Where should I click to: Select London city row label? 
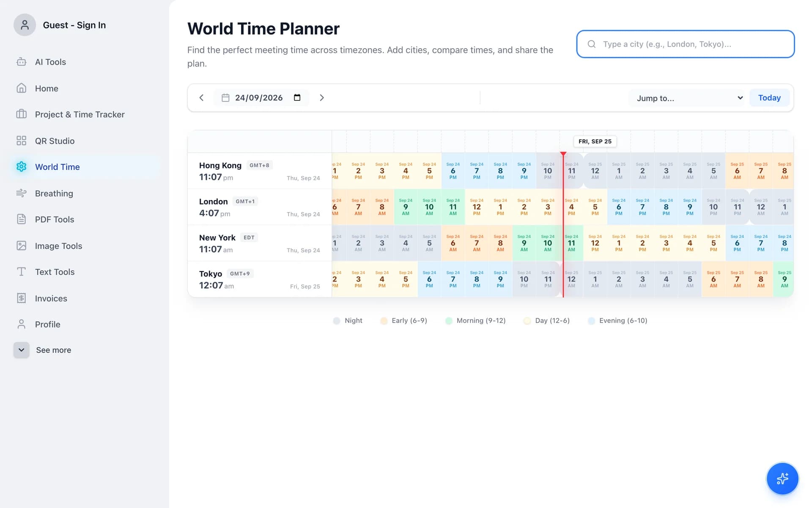pyautogui.click(x=214, y=202)
